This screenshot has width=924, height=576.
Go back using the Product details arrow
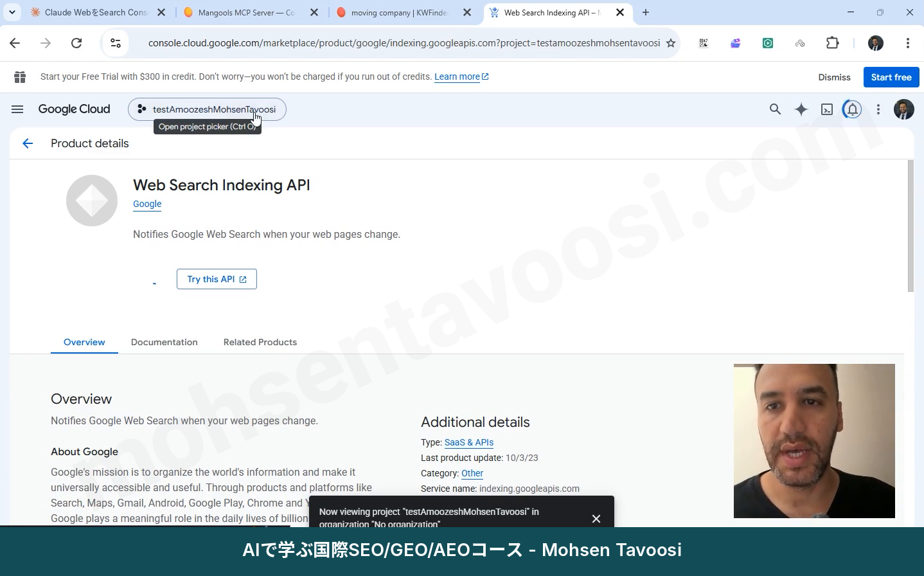(28, 143)
